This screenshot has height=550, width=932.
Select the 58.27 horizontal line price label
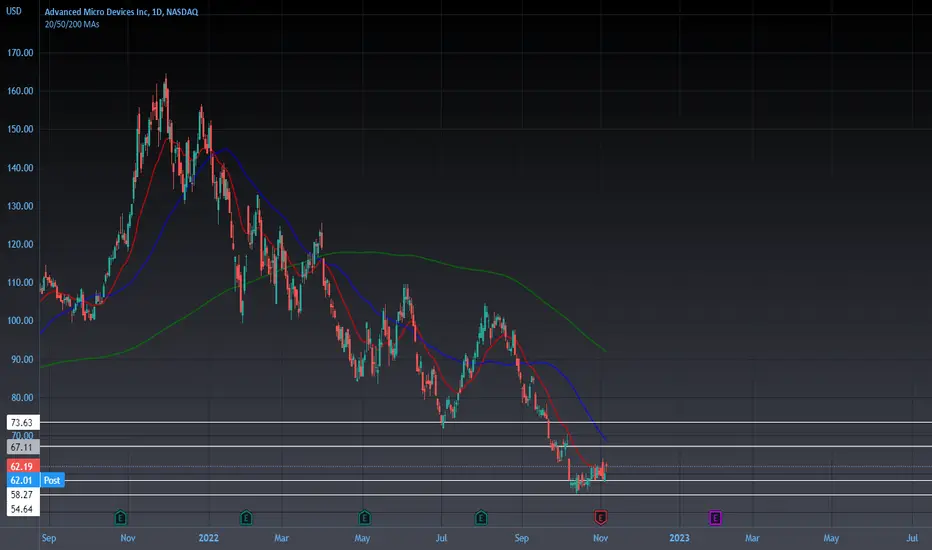click(23, 495)
